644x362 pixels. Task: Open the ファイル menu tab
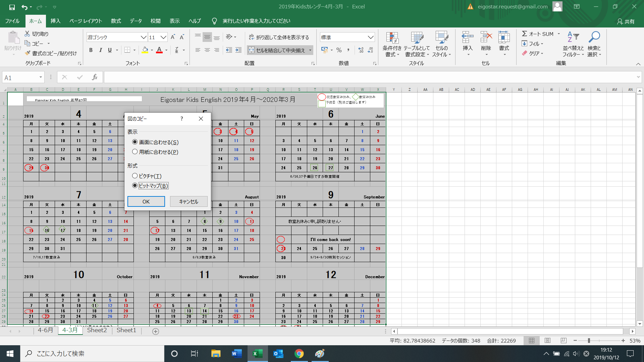(x=12, y=21)
